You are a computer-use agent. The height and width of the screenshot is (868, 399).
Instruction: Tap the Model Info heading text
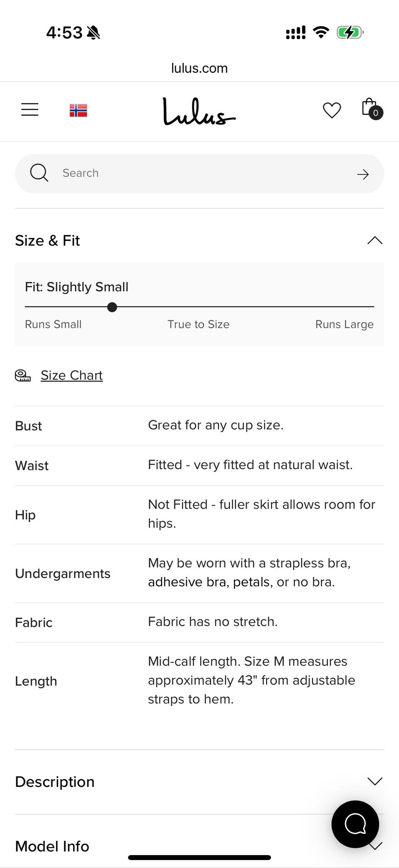(x=52, y=846)
